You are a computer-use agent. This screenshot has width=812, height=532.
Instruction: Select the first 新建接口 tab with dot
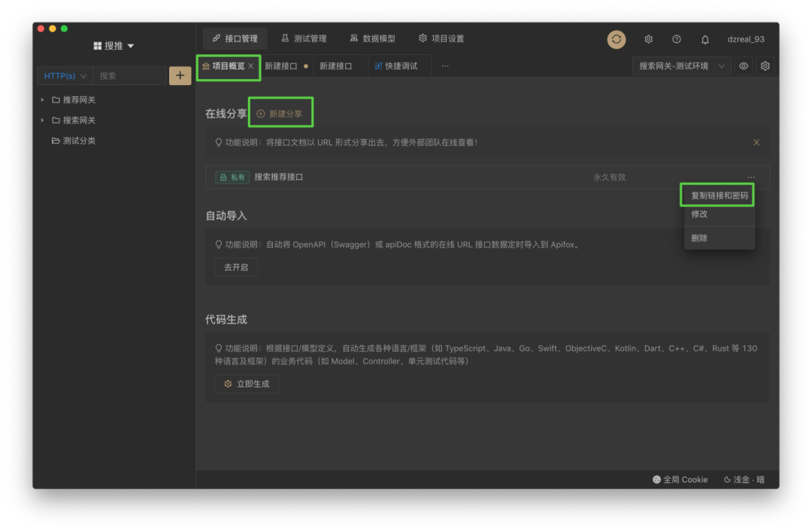[286, 66]
